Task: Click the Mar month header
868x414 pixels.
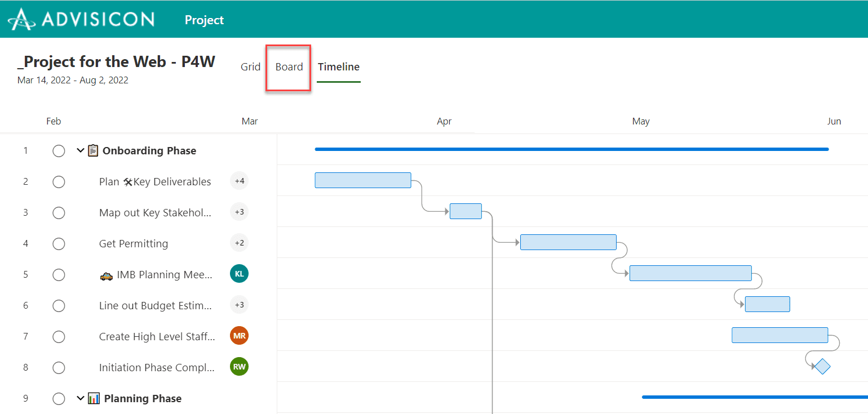Action: (250, 121)
